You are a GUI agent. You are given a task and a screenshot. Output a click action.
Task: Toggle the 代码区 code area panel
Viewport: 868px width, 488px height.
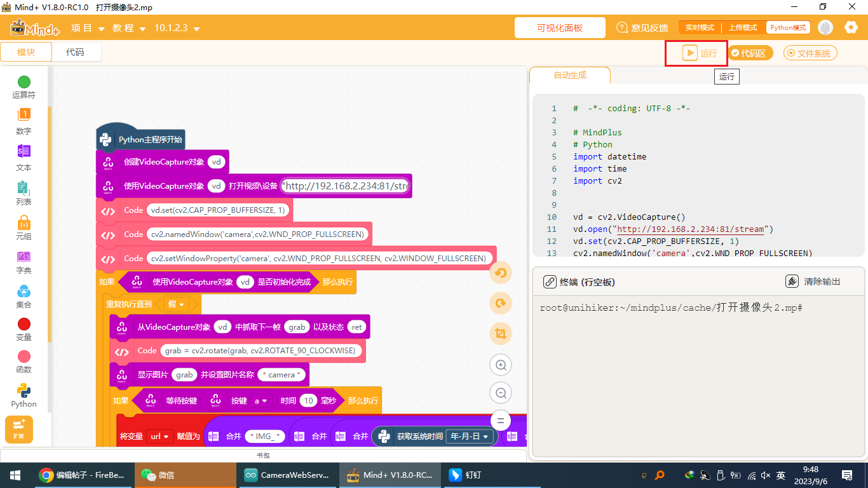point(750,53)
